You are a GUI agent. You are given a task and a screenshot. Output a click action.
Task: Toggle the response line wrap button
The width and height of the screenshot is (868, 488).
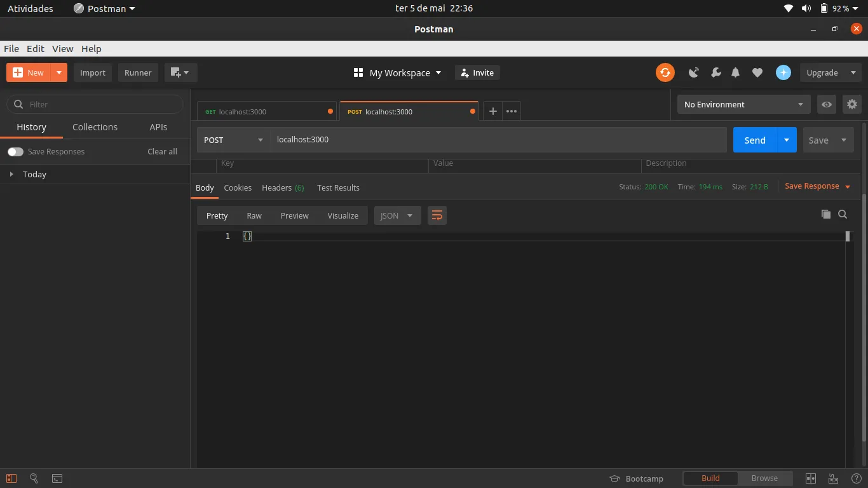437,215
